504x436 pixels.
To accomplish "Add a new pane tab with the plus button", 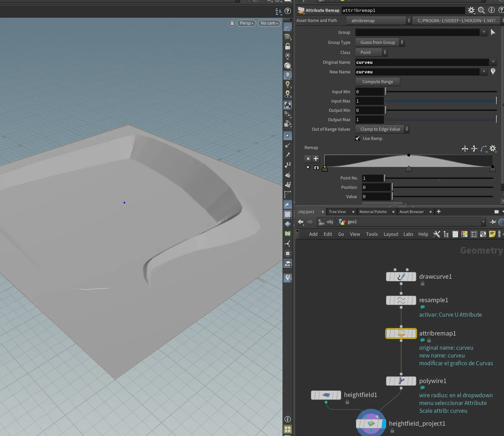I will 439,212.
